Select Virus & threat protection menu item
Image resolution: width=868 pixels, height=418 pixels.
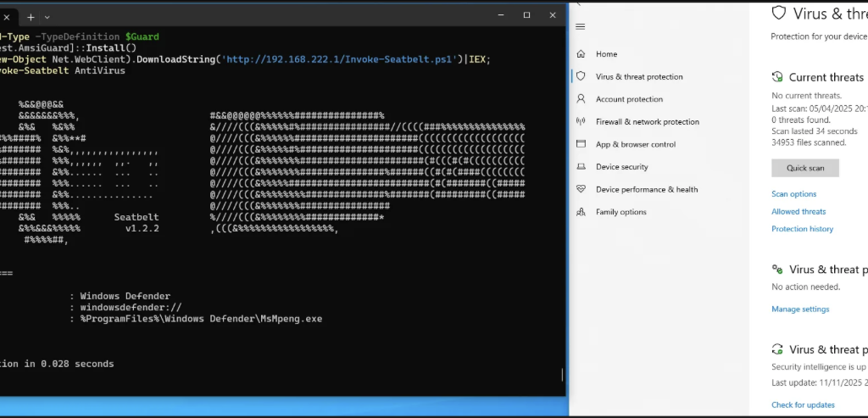(639, 76)
